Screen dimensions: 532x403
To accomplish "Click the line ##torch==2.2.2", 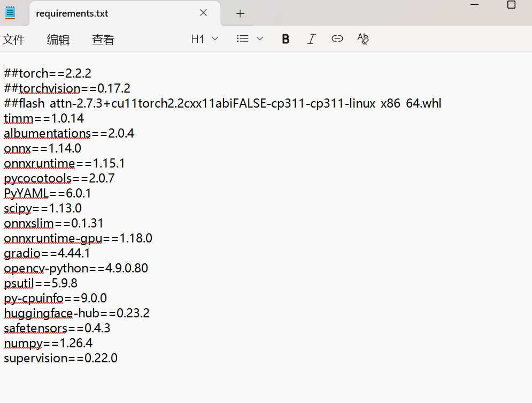I will tap(48, 73).
